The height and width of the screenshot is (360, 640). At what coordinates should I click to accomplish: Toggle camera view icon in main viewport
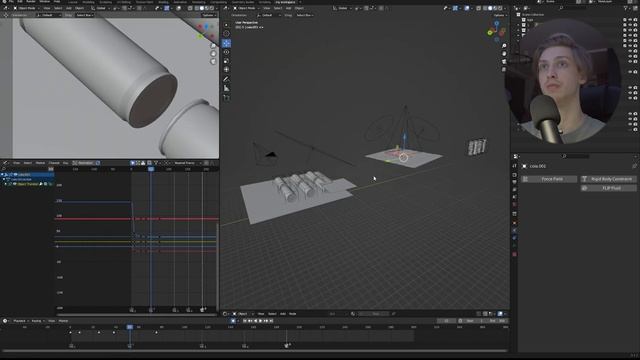pos(504,61)
